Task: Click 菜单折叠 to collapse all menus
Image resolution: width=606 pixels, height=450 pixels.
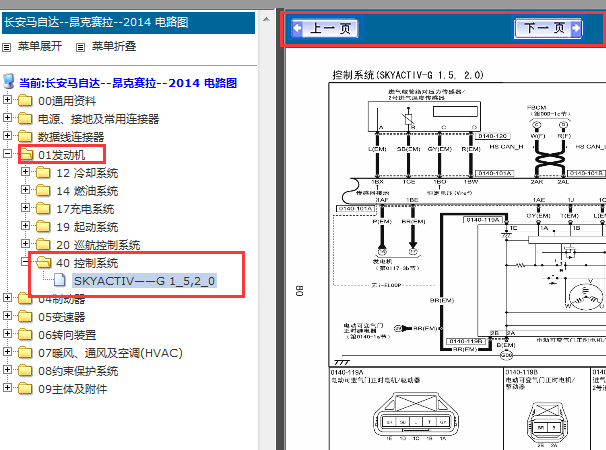Action: [x=114, y=46]
